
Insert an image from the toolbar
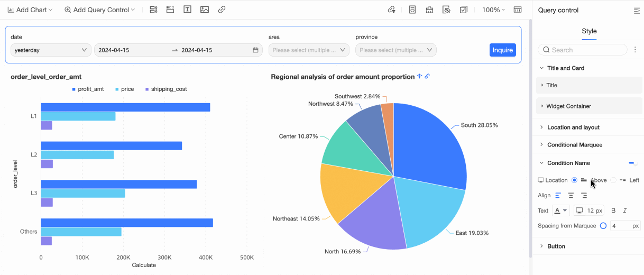[205, 10]
